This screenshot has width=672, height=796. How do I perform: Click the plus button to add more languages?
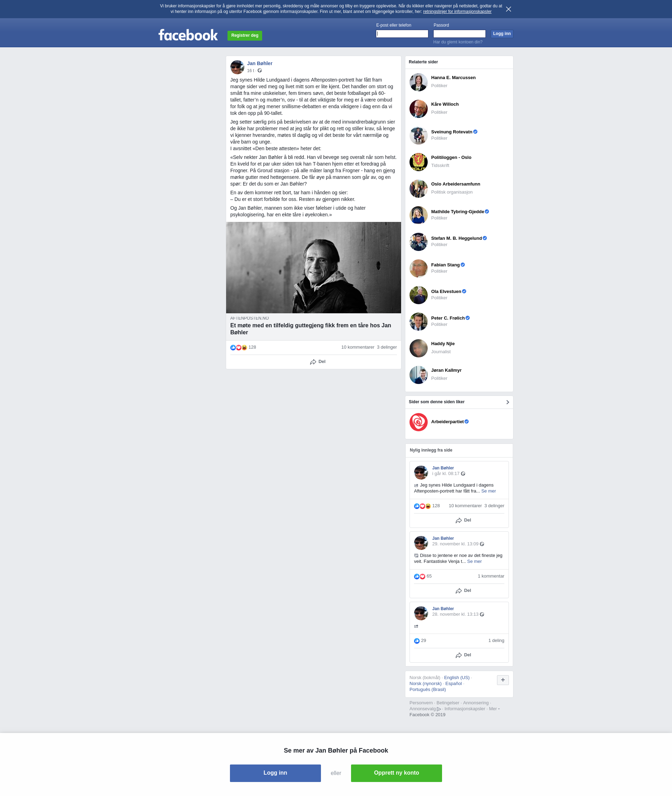point(503,680)
